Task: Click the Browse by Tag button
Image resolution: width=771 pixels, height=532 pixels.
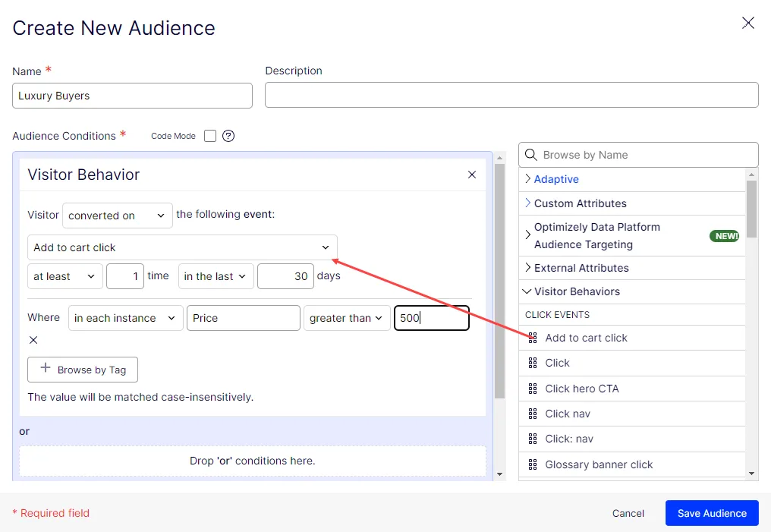Action: (83, 370)
